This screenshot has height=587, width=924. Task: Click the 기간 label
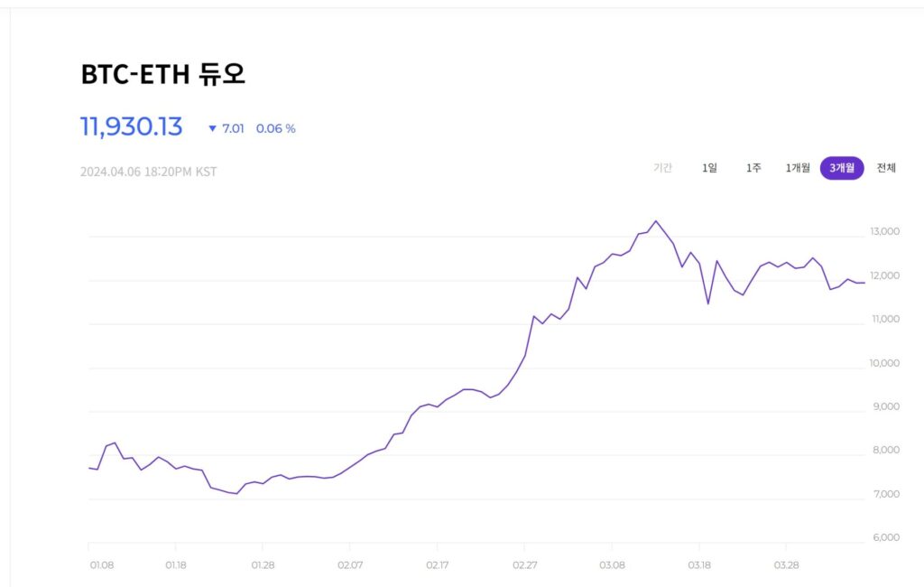(x=663, y=168)
